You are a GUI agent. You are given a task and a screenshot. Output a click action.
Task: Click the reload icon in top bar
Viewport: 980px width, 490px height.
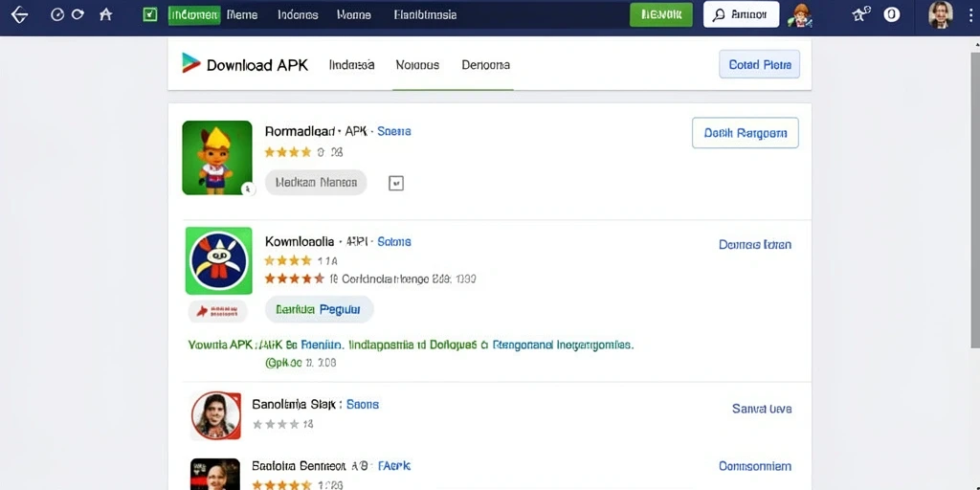[78, 13]
